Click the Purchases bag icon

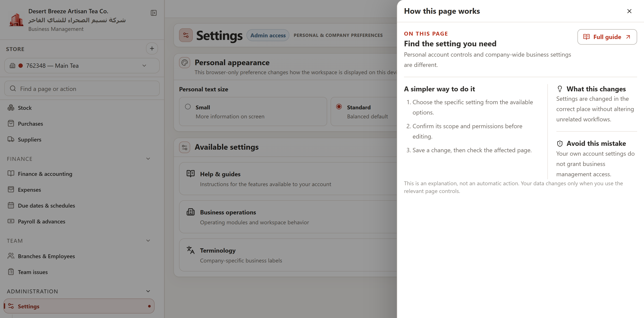tap(11, 123)
